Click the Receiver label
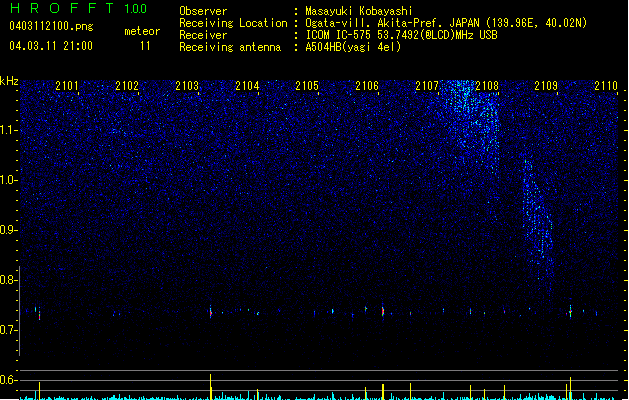The height and width of the screenshot is (400, 629). [203, 35]
